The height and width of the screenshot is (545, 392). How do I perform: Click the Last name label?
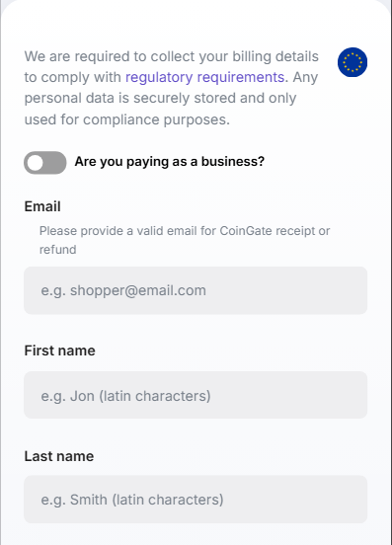(59, 456)
